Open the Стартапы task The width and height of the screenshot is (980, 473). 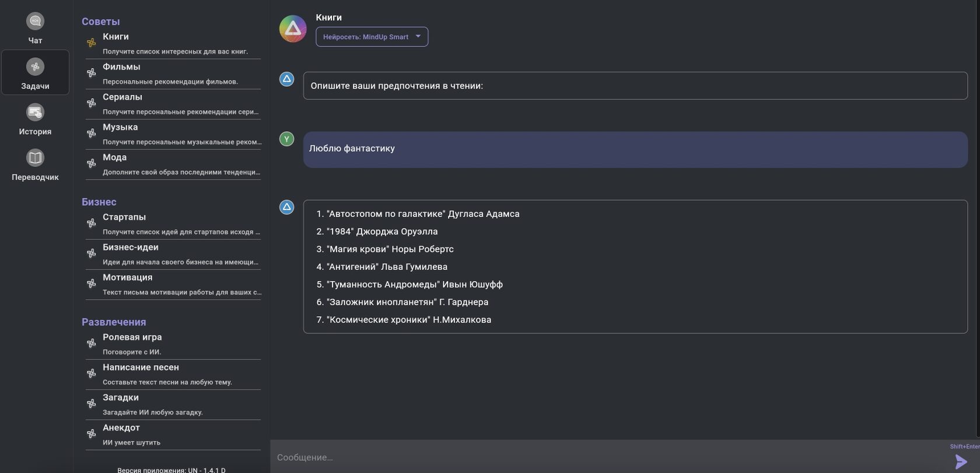[173, 225]
